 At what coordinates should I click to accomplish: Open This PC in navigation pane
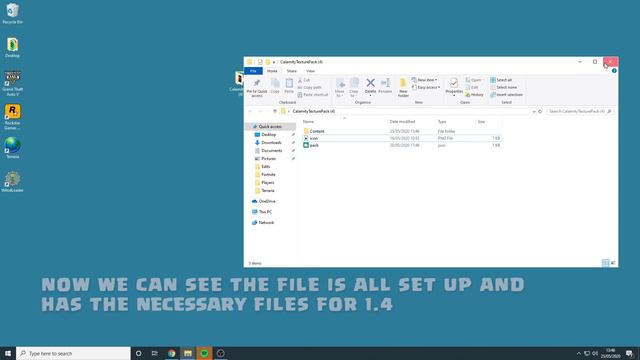click(x=265, y=212)
